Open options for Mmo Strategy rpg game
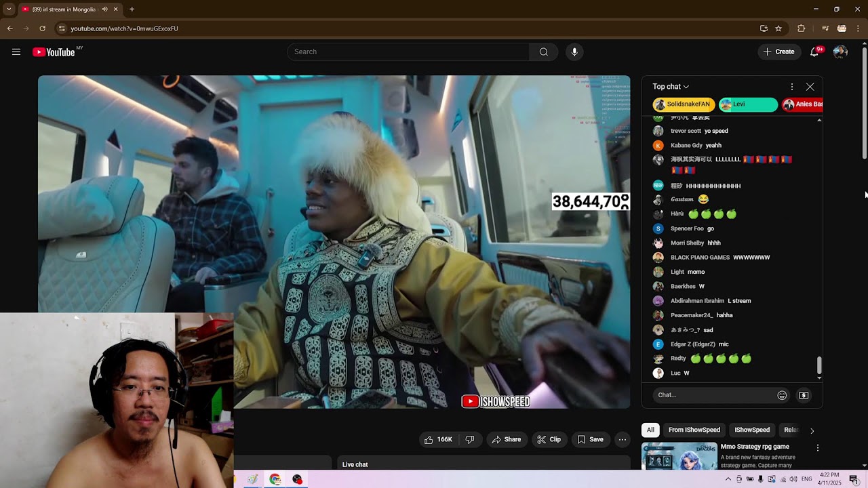 817,448
